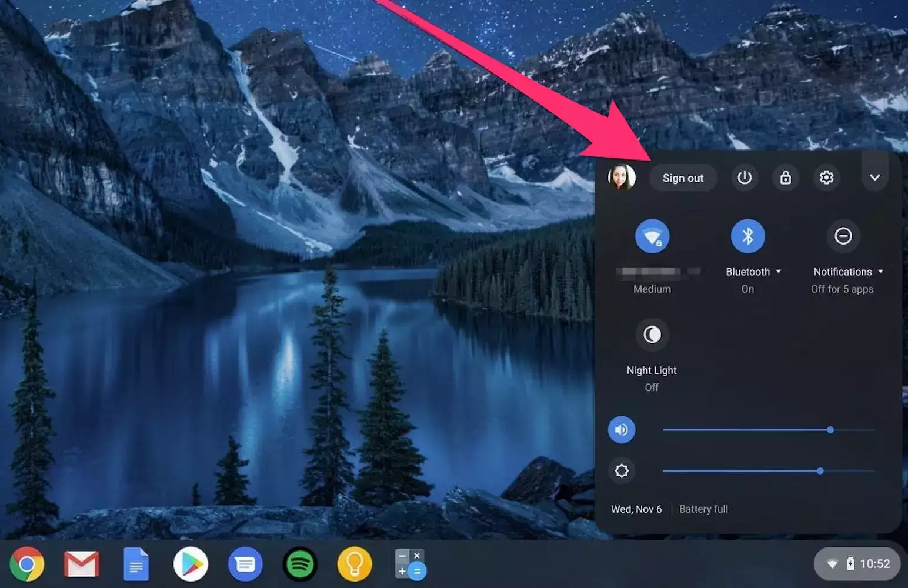908x588 pixels.
Task: Collapse the quick settings panel chevron
Action: pos(874,178)
